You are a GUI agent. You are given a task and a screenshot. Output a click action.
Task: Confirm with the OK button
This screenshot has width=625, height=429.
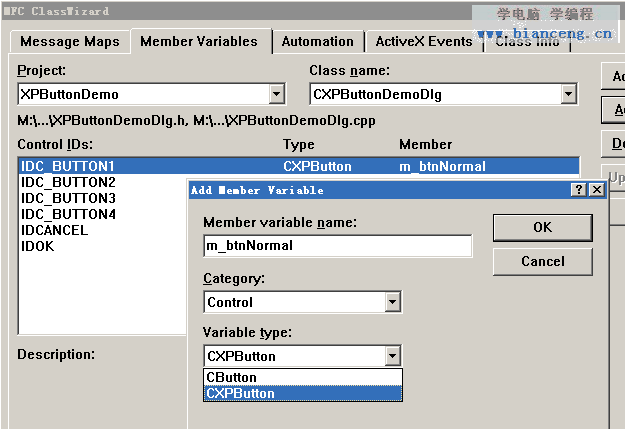pos(542,228)
